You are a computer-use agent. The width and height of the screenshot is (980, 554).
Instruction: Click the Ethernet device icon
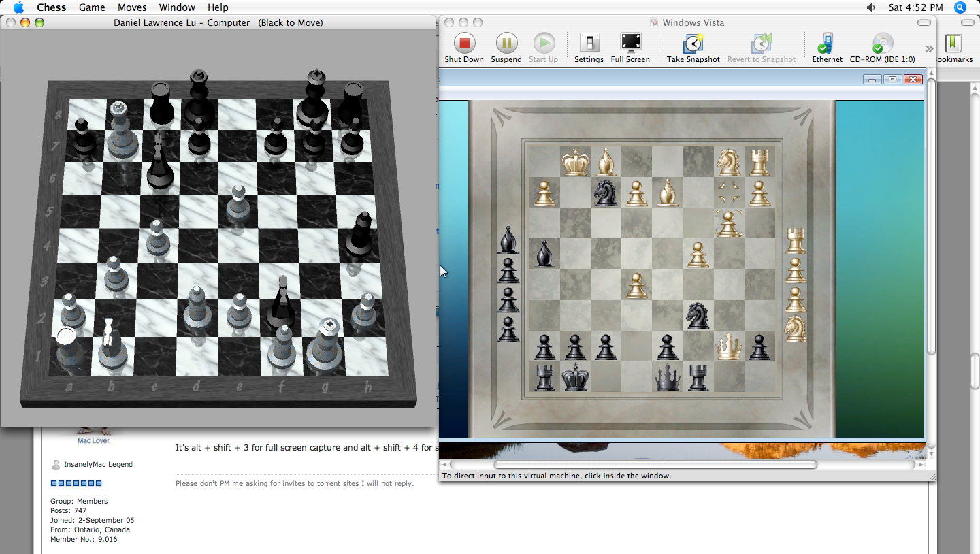pos(827,48)
